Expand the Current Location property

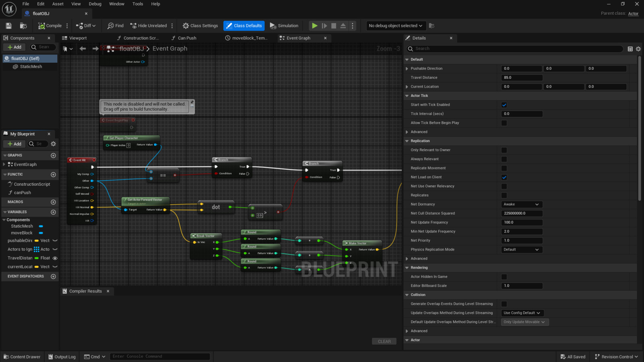[x=407, y=87]
